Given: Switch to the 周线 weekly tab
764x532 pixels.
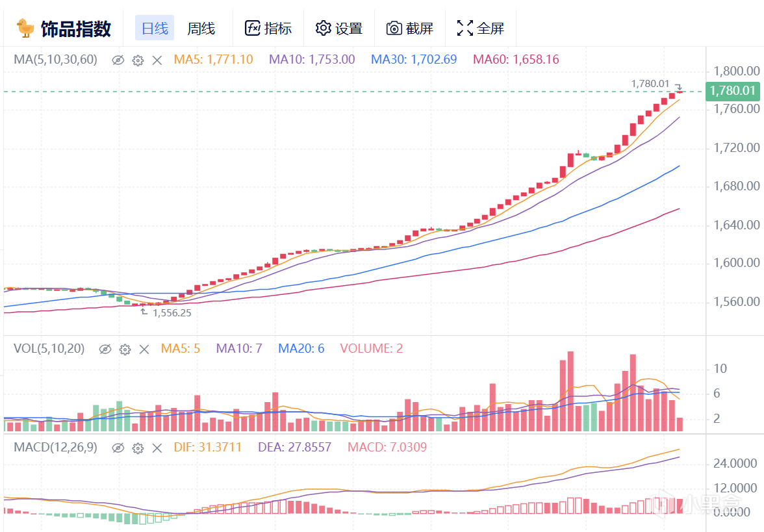Looking at the screenshot, I should click(x=201, y=29).
